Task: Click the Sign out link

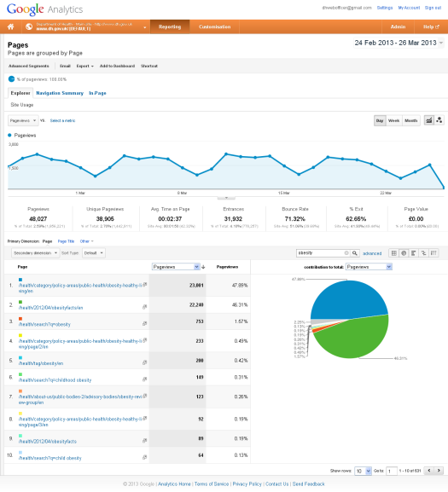Action: point(433,8)
